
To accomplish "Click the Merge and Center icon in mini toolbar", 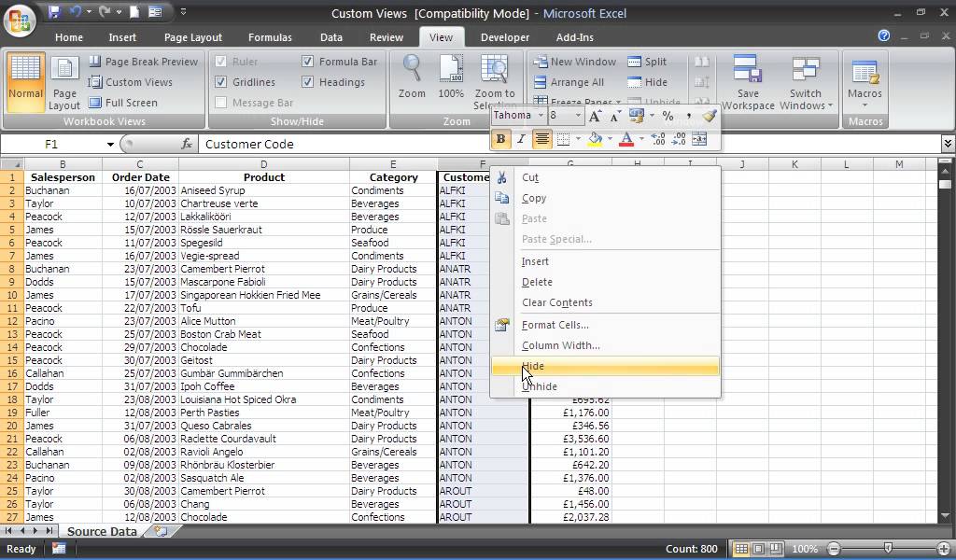I will click(699, 139).
